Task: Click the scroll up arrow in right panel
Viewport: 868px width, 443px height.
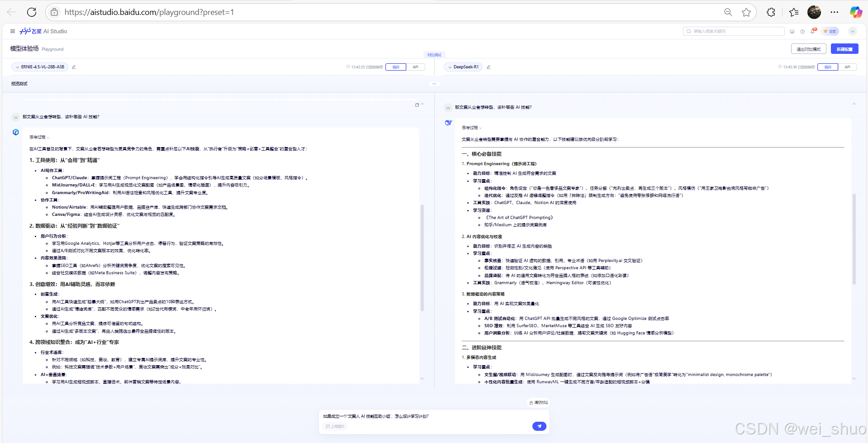Action: (x=854, y=104)
